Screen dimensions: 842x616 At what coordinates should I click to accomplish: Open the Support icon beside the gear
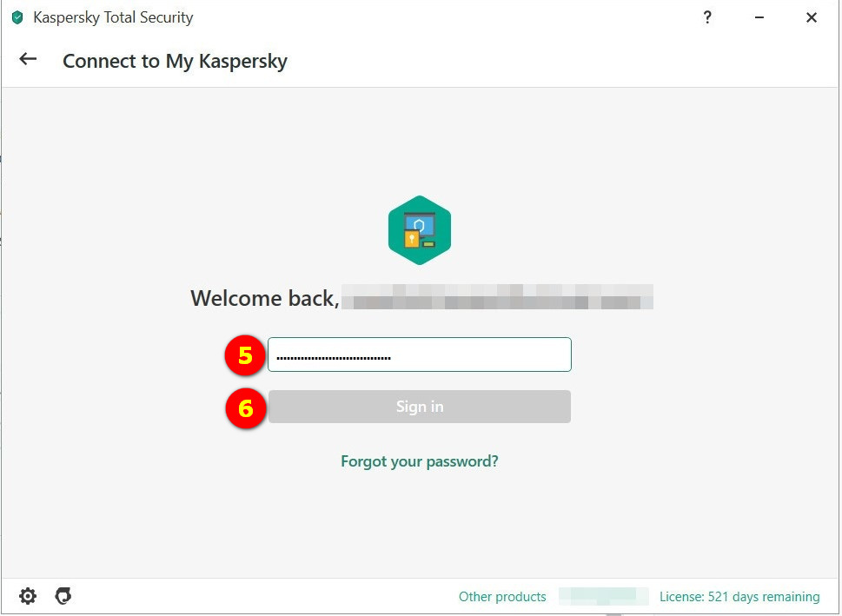63,596
